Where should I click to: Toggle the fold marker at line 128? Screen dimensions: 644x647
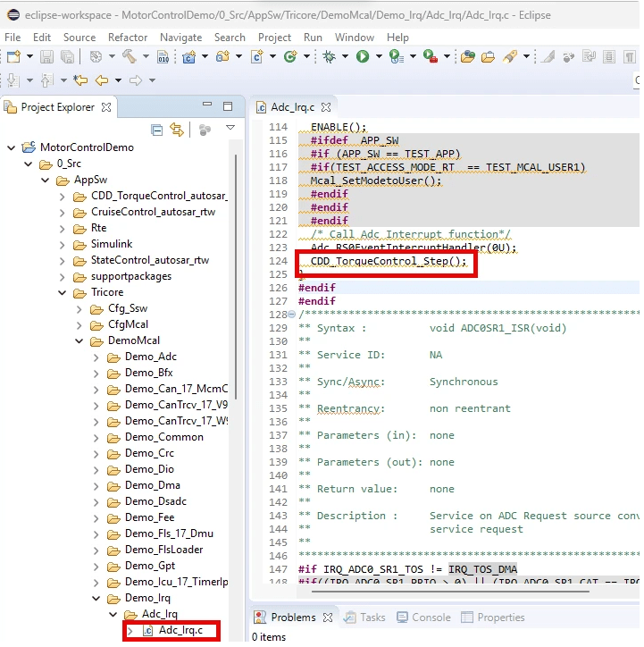(x=292, y=315)
